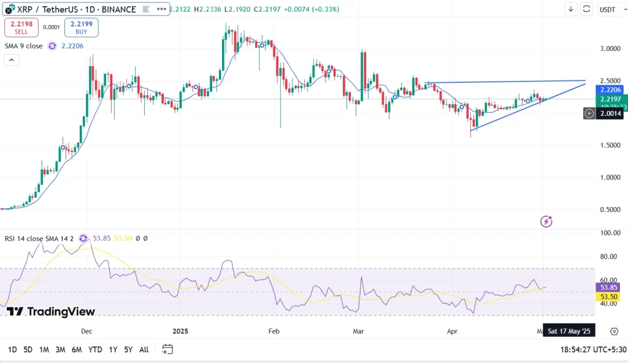The image size is (628, 364).
Task: Click the 3.0000 price axis label
Action: point(610,49)
